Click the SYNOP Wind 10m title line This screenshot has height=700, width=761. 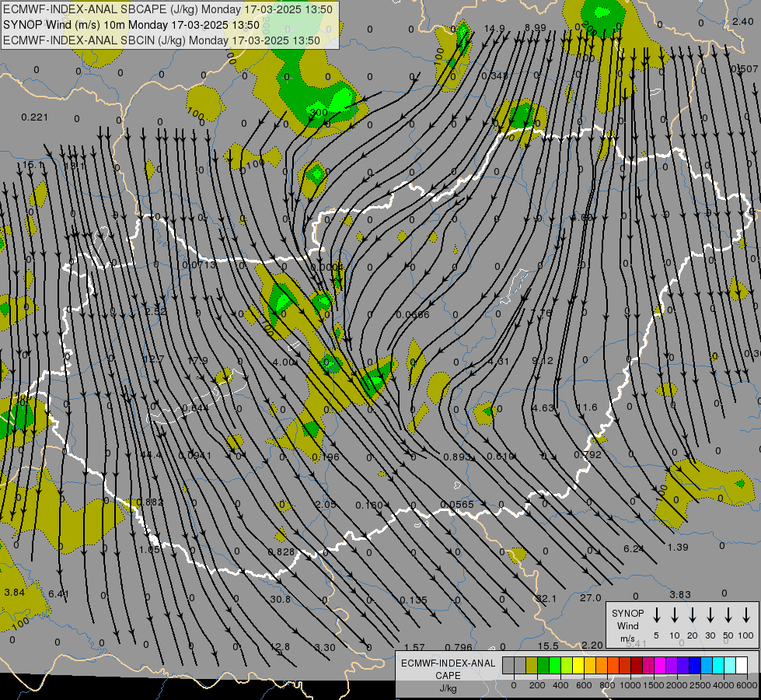[x=131, y=25]
